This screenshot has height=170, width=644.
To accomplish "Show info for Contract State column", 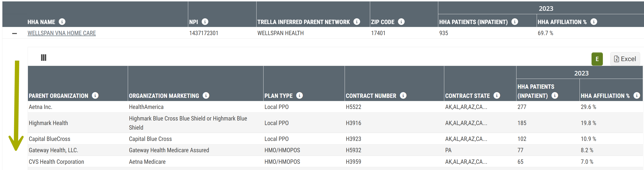I will coord(497,96).
